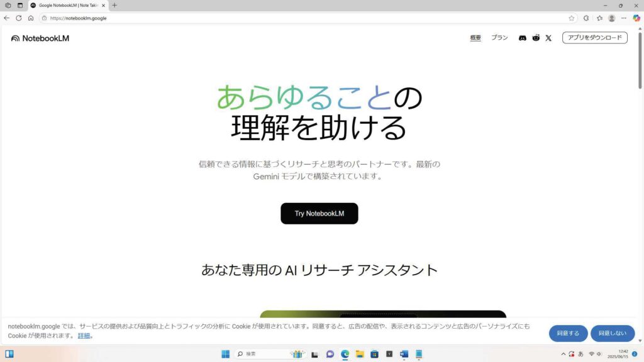Click the dark square Y app on taskbar
Screen dimensions: 644x362
(389, 354)
